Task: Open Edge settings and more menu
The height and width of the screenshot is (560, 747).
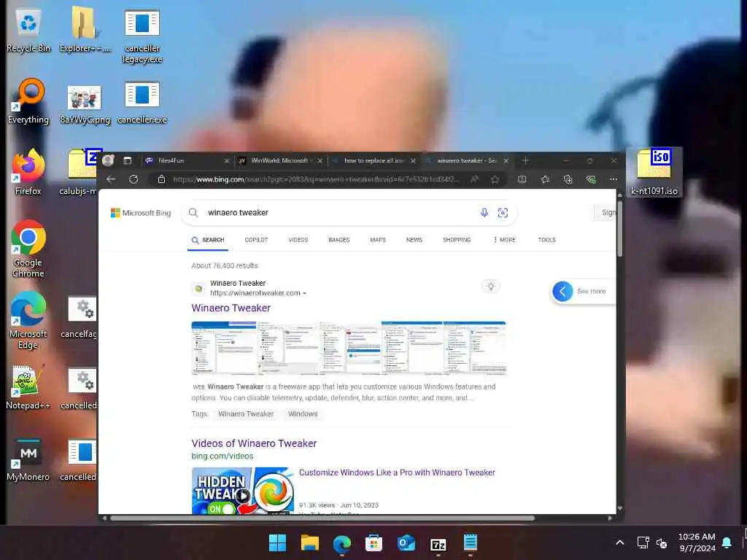Action: (613, 179)
